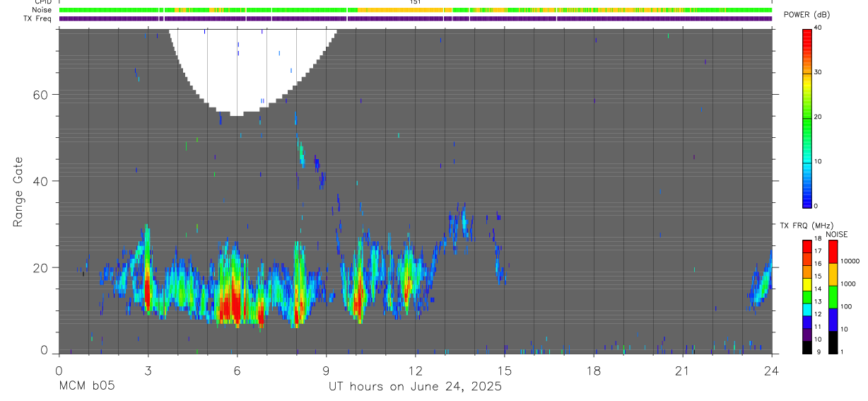
Task: Click the 21 UT hour tick label
Action: (x=682, y=371)
